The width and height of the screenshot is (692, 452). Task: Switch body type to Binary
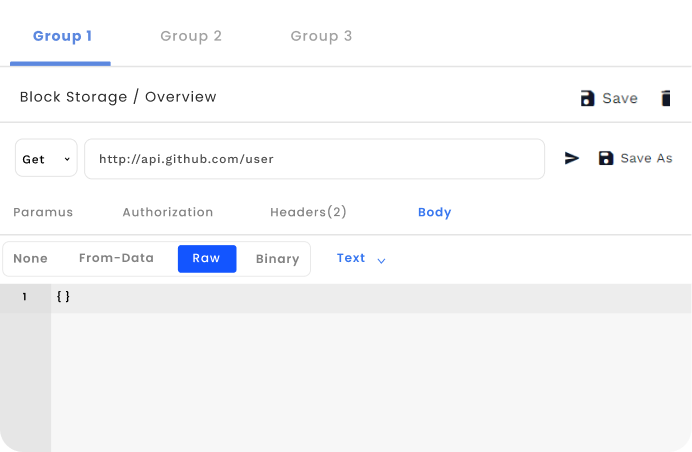[x=277, y=259]
